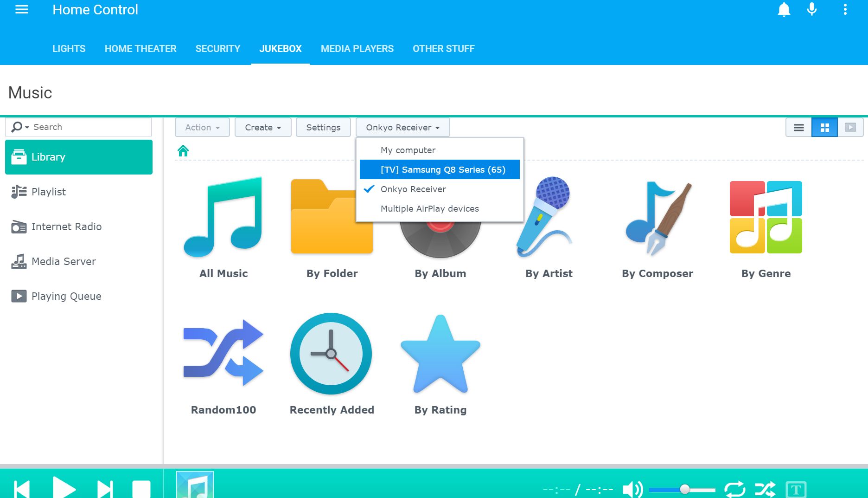This screenshot has height=498, width=868.
Task: Collapse the Onkyo Receiver output dropdown
Action: pyautogui.click(x=402, y=128)
